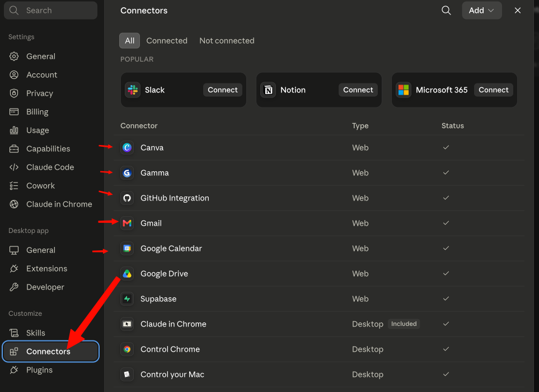Viewport: 539px width, 392px height.
Task: Open the GitHub Integration row name
Action: point(175,198)
